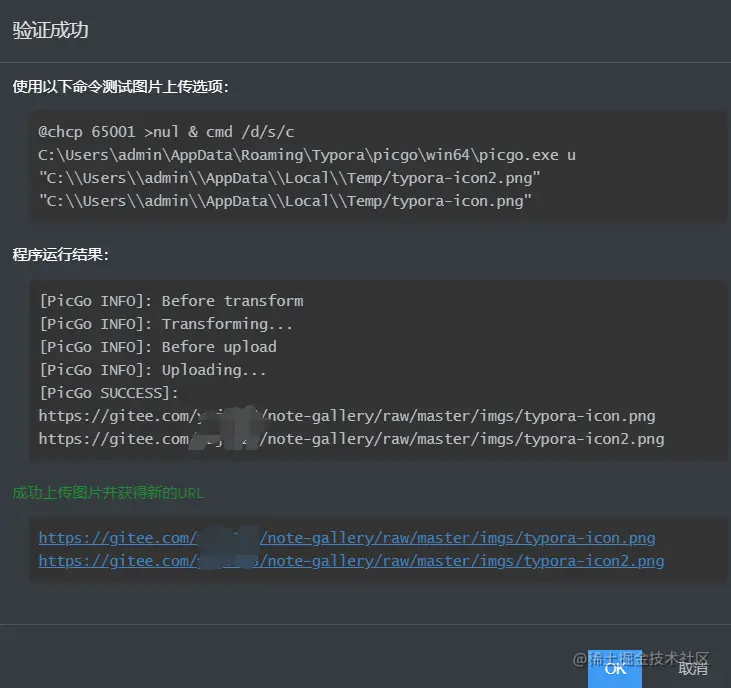Click the picgo.exe u path line

[x=307, y=155]
